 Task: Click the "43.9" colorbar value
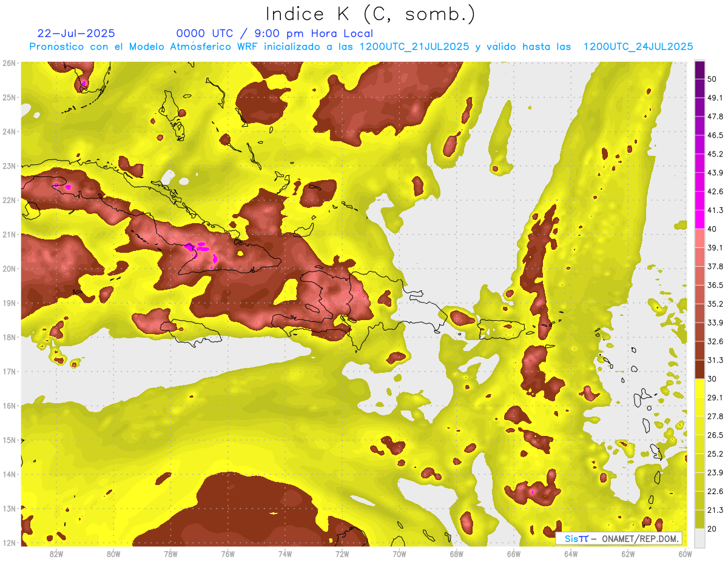[715, 173]
